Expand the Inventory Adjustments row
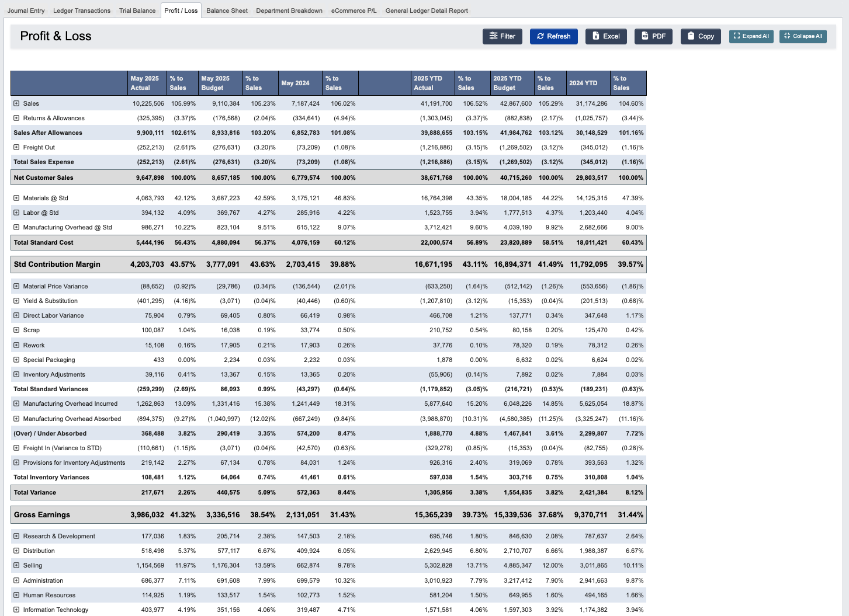 (x=16, y=374)
